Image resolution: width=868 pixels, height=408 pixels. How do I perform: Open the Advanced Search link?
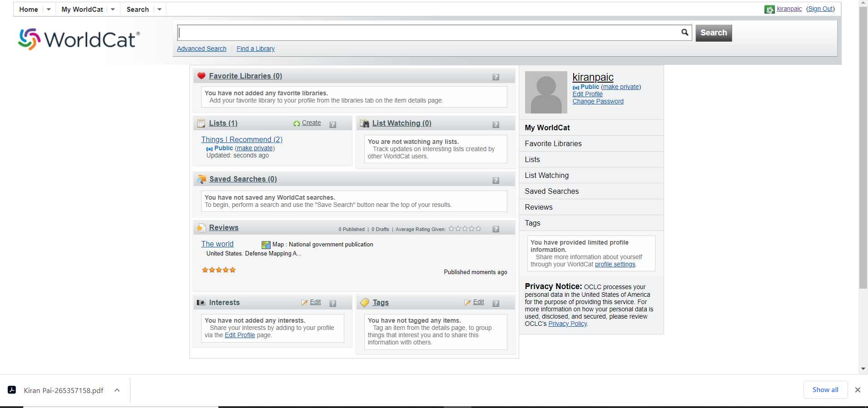point(201,49)
